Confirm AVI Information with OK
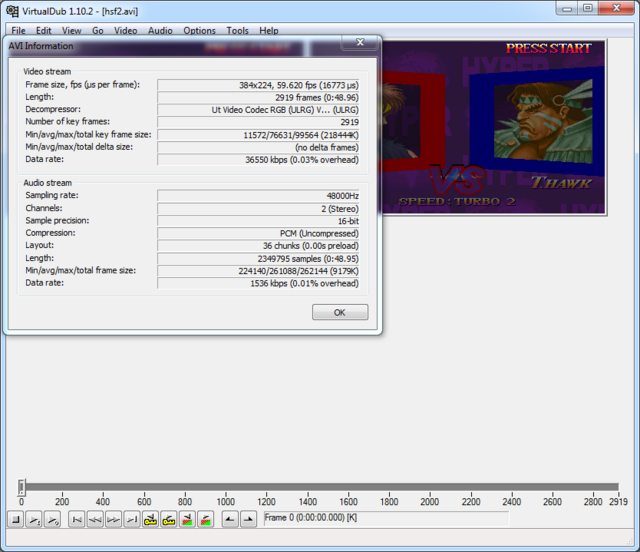 (x=340, y=312)
